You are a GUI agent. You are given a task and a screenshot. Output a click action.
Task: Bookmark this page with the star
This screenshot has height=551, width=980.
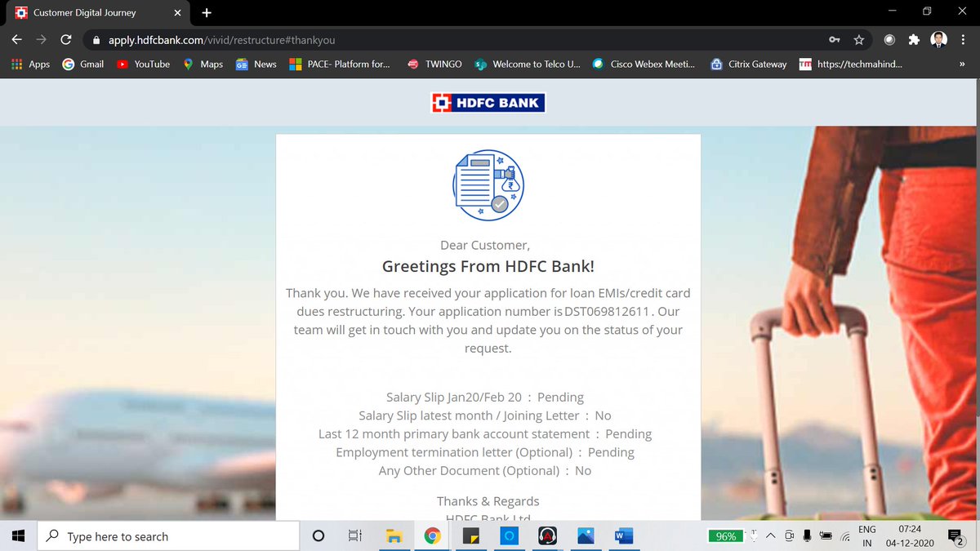(x=858, y=39)
